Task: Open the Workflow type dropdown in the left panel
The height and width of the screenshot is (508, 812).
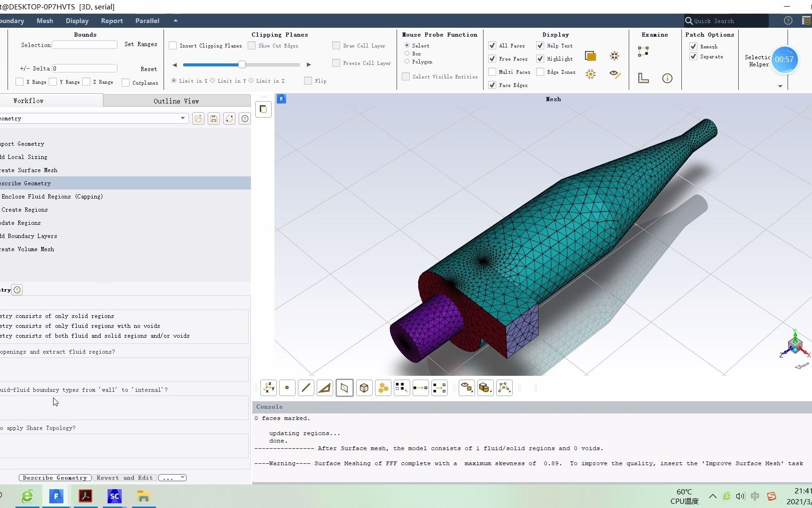Action: coord(182,118)
